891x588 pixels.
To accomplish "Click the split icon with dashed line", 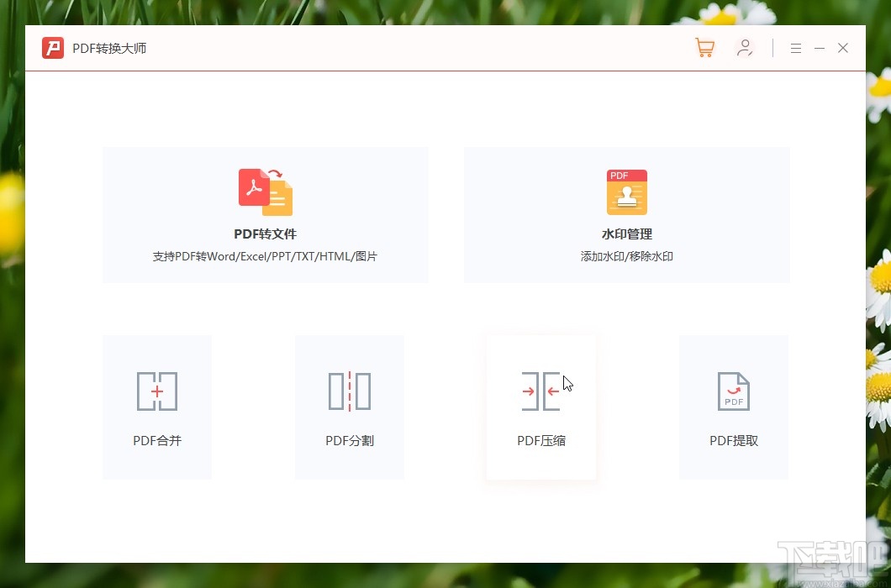I will (349, 391).
